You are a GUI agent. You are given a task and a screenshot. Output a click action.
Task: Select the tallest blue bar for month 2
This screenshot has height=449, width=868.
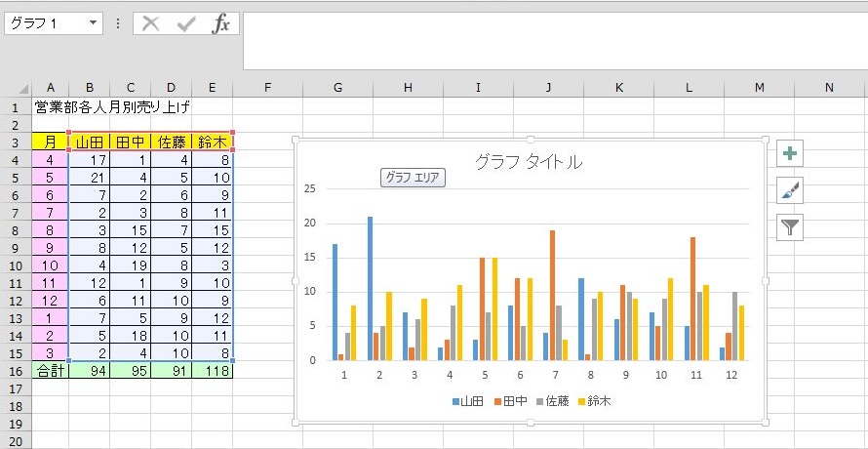[x=371, y=288]
